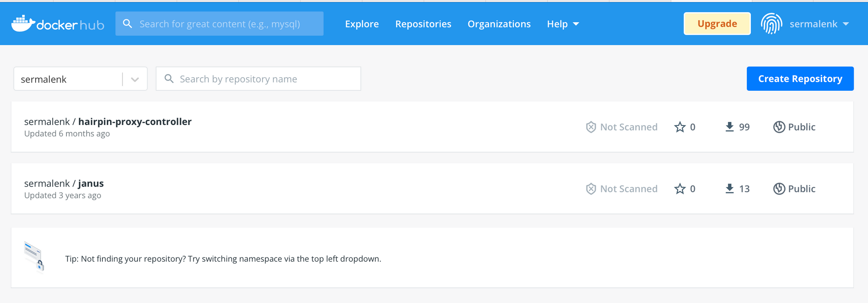
Task: Open the Repositories tab
Action: point(423,24)
